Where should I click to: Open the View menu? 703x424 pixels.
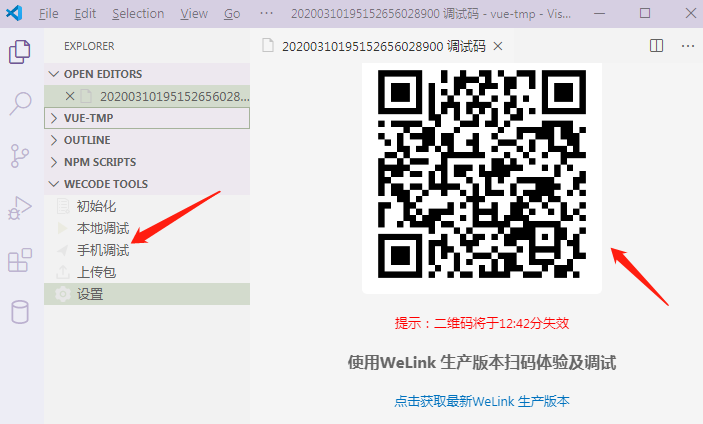tap(194, 14)
